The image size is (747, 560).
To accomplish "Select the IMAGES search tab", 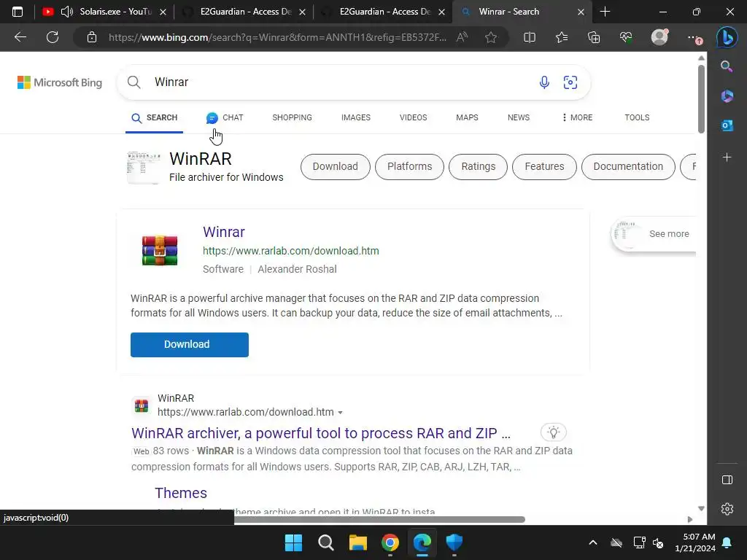I will pyautogui.click(x=355, y=117).
